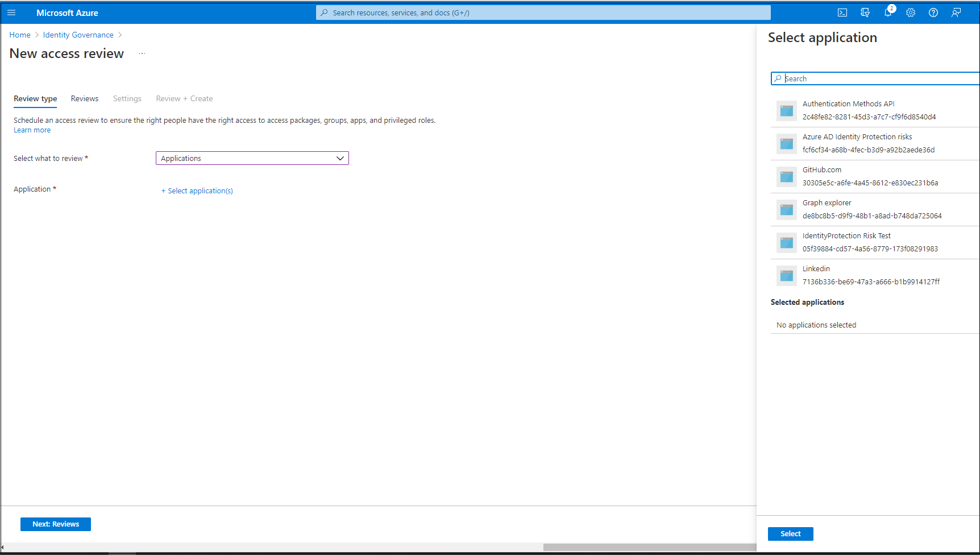Select the Graph explorer application name
The image size is (980, 555).
point(827,203)
